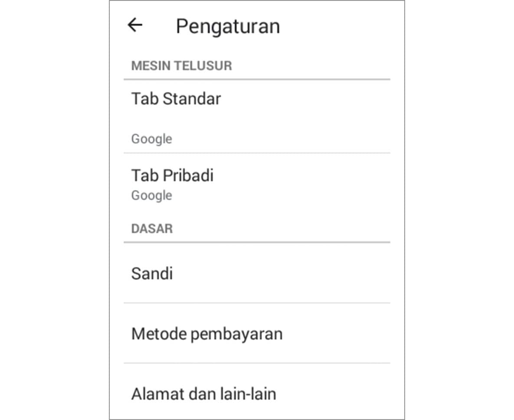
Task: Click the divider between Sandi and Metode pembayaran
Action: coord(257,303)
